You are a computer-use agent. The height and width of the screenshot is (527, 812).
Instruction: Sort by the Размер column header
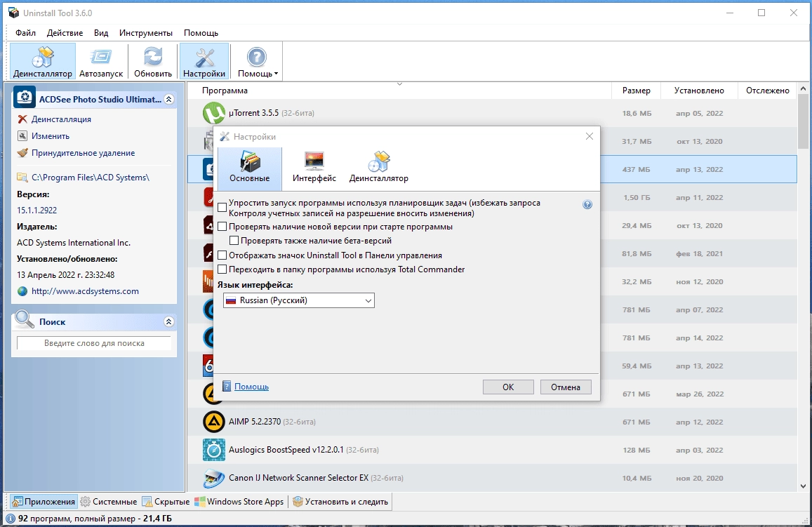coord(636,91)
